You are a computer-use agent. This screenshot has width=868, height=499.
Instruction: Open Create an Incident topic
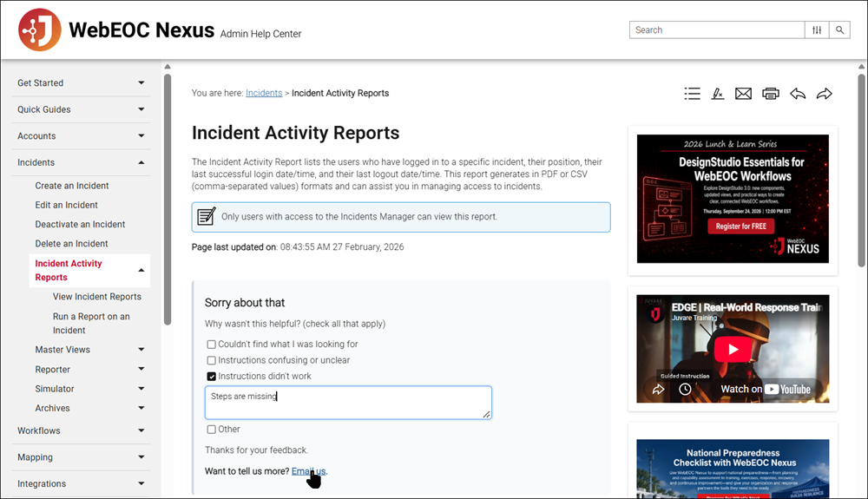click(72, 186)
